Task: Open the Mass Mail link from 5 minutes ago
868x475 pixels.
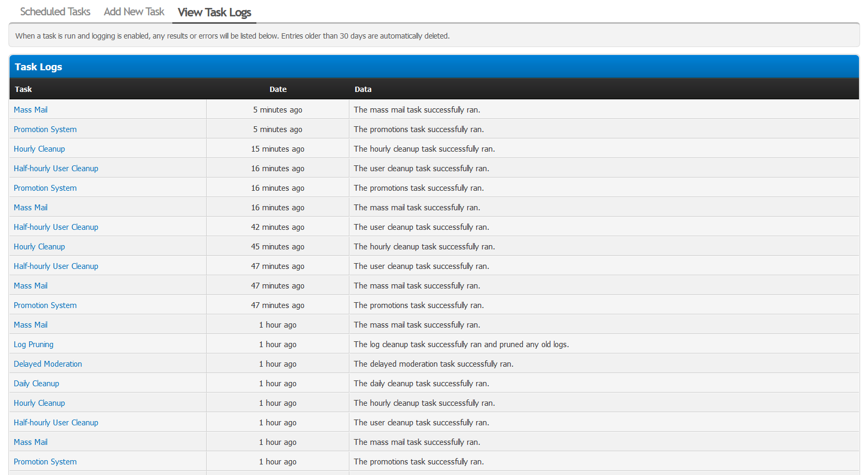Action: coord(31,110)
